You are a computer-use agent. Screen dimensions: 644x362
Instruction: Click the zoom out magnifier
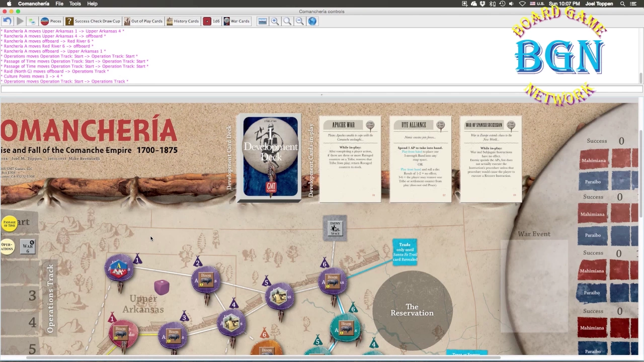[300, 21]
